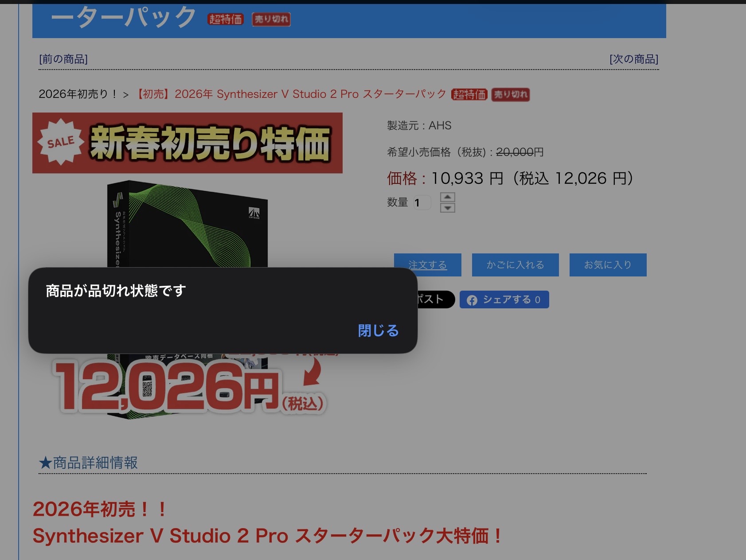Viewport: 746px width, 560px height.
Task: Click the 数量 quantity input field
Action: click(422, 203)
